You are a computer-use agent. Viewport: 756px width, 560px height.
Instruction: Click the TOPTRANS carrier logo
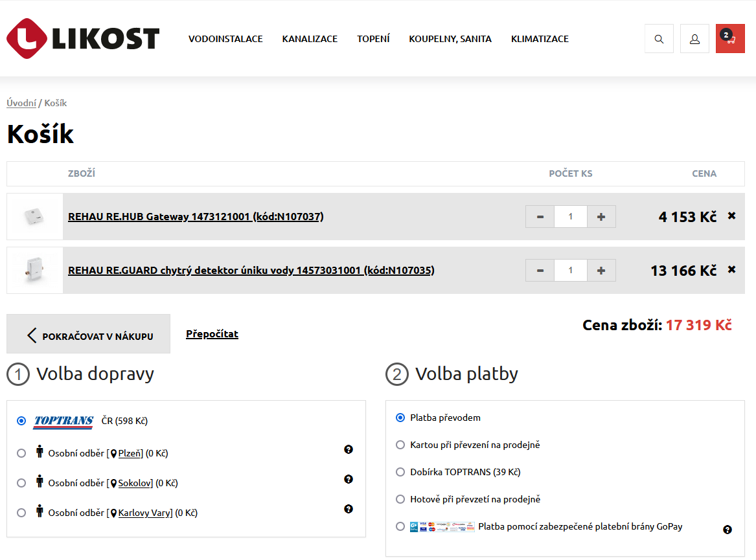click(x=63, y=421)
